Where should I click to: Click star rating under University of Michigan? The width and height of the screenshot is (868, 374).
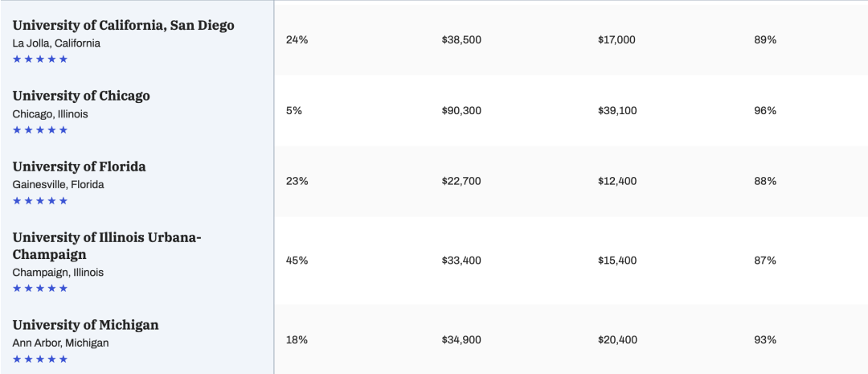tap(40, 360)
